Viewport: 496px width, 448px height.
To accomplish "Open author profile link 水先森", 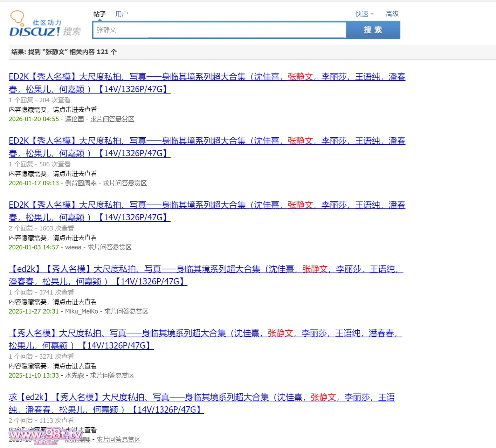I will coord(74,375).
